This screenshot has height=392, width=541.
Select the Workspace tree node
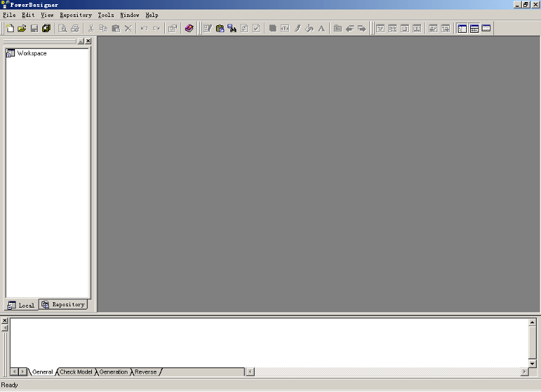(32, 53)
